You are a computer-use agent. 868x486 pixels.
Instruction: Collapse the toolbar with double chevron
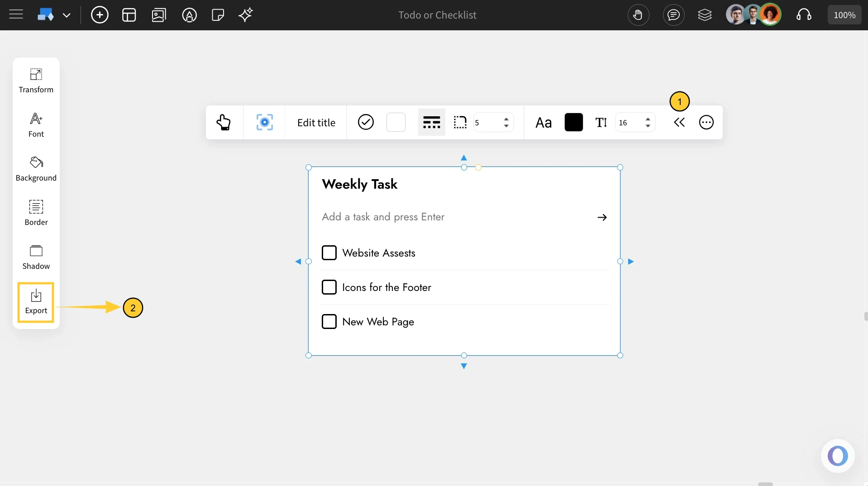[679, 122]
